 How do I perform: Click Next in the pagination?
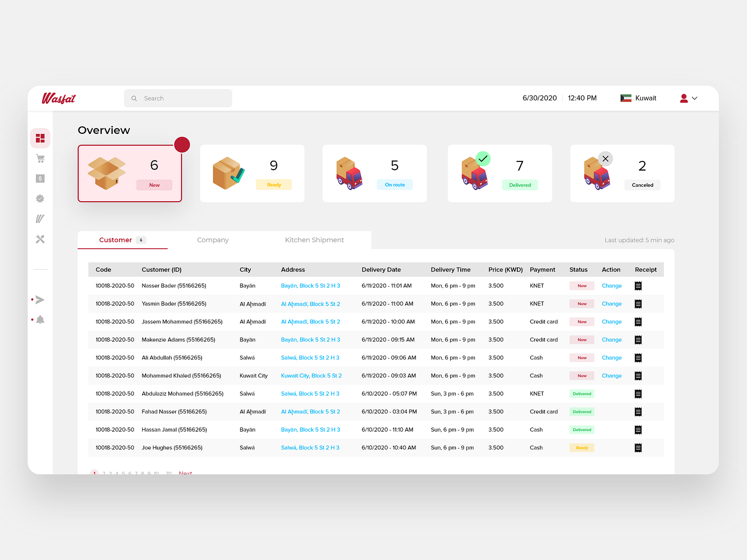point(185,473)
